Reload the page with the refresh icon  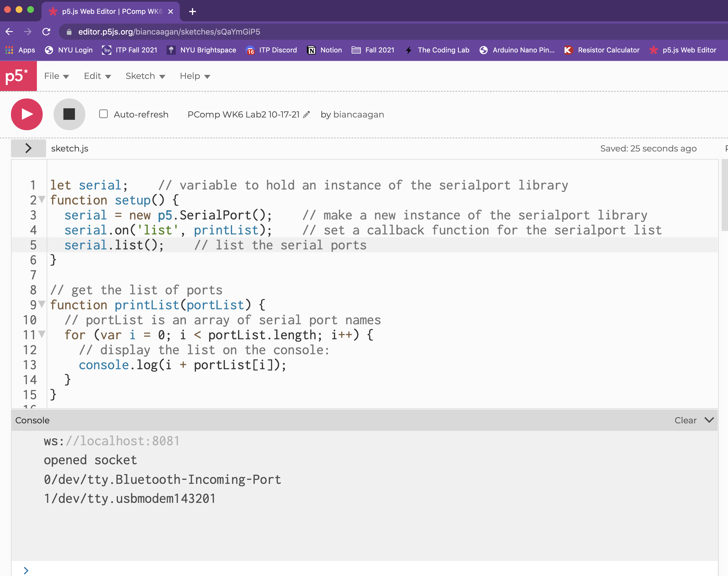tap(46, 32)
